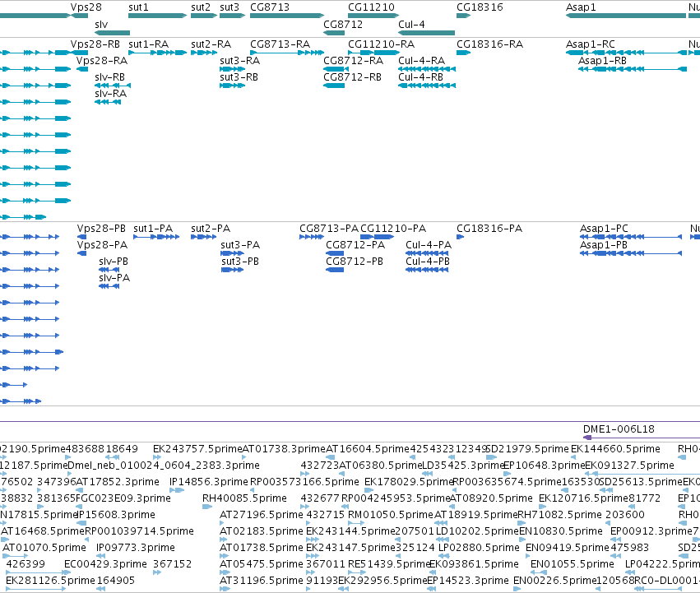Click the CG18316 gene label
The image size is (700, 593).
click(480, 7)
